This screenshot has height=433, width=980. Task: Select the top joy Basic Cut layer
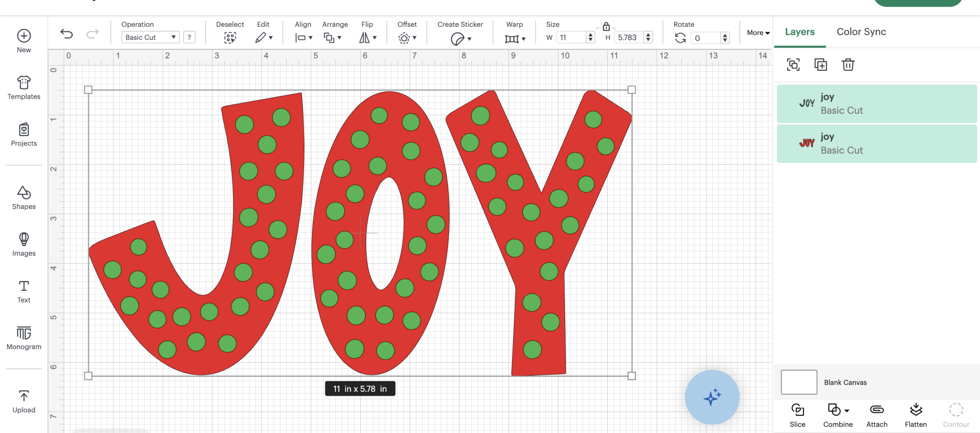[877, 103]
